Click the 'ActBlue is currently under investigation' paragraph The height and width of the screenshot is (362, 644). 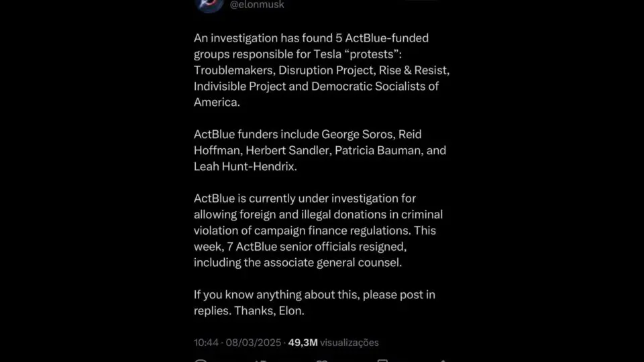coord(318,230)
